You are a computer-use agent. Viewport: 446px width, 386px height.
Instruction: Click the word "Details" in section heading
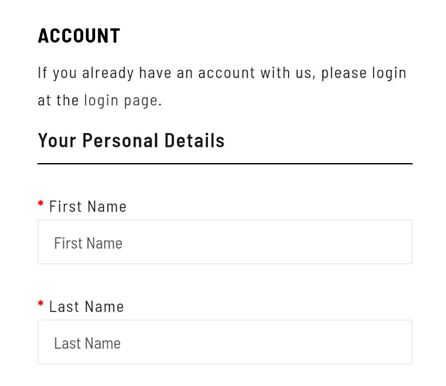[x=194, y=140]
